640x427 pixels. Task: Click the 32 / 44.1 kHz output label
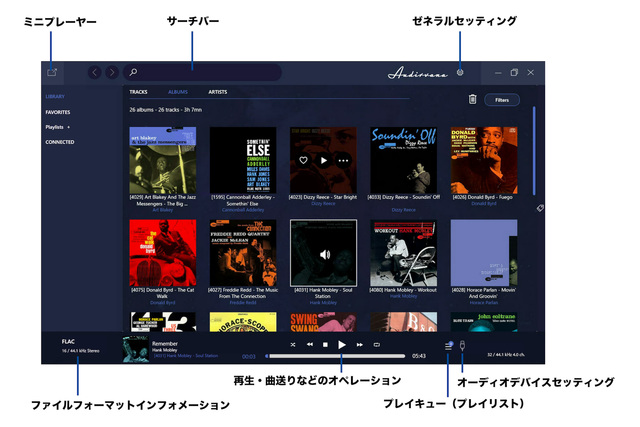[506, 354]
